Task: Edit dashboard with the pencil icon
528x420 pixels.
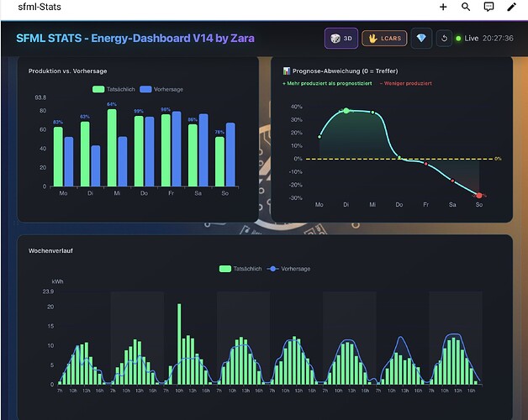Action: pos(511,7)
